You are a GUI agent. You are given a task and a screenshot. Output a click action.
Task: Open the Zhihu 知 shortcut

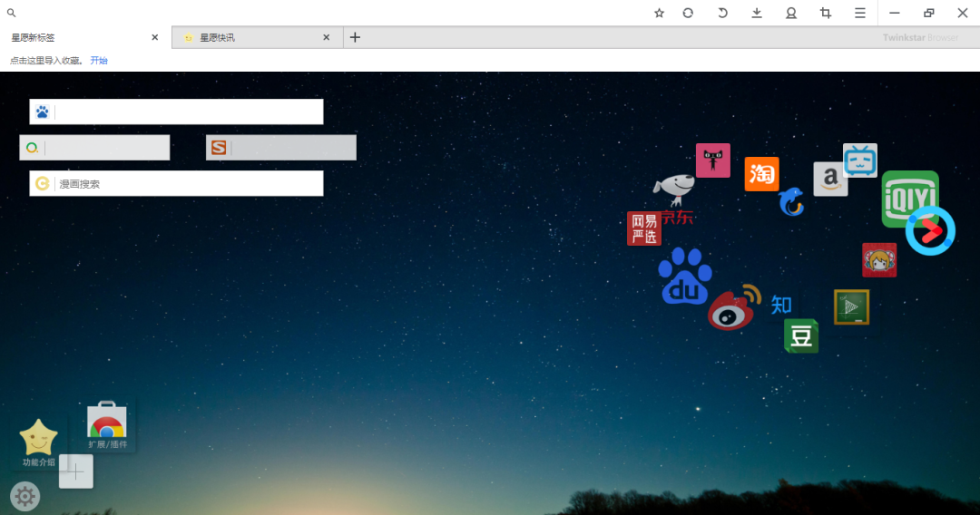781,305
